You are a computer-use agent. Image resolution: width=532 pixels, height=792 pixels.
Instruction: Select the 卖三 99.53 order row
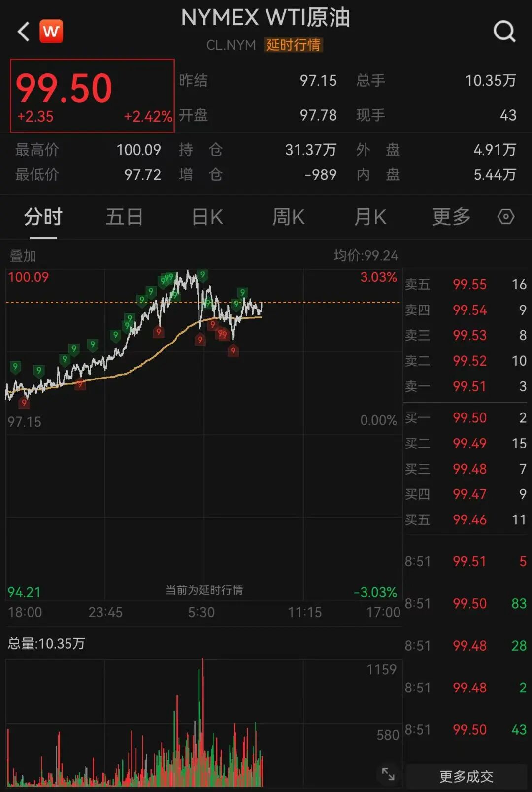tap(466, 335)
